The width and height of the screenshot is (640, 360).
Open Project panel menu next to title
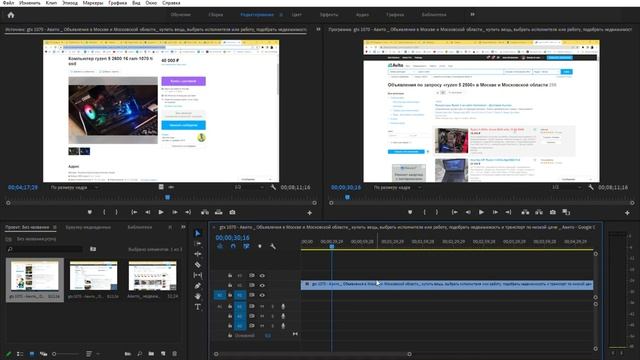[x=55, y=227]
